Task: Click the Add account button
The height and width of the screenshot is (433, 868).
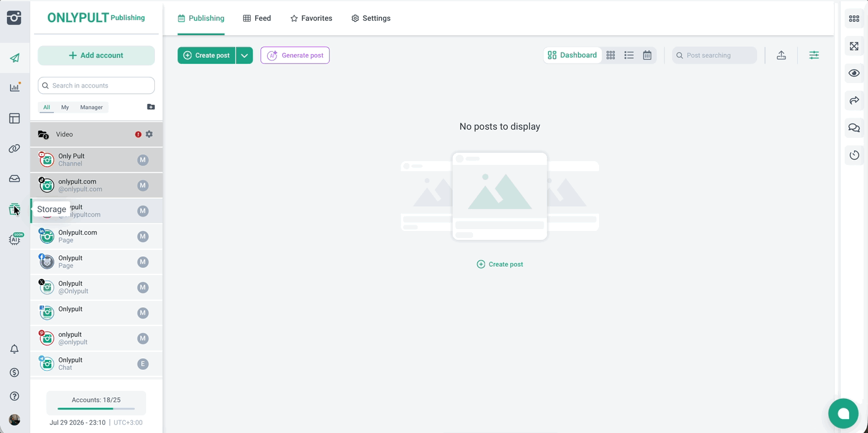Action: [96, 55]
